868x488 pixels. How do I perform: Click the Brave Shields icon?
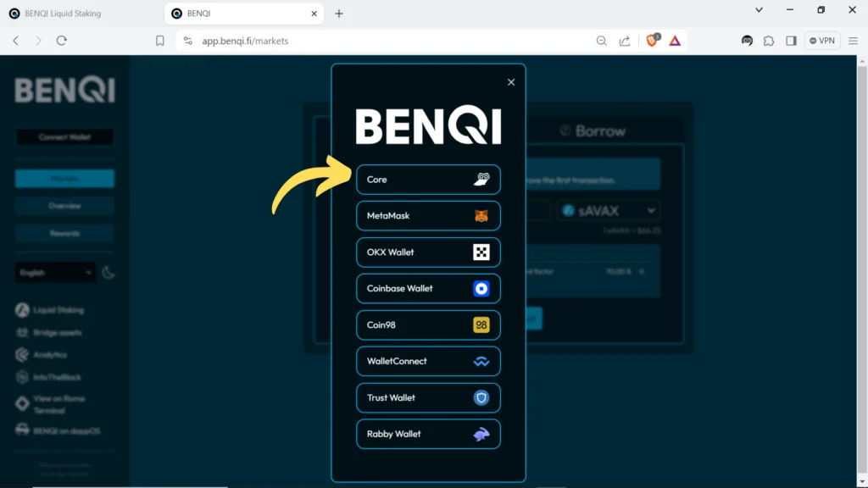pyautogui.click(x=652, y=40)
